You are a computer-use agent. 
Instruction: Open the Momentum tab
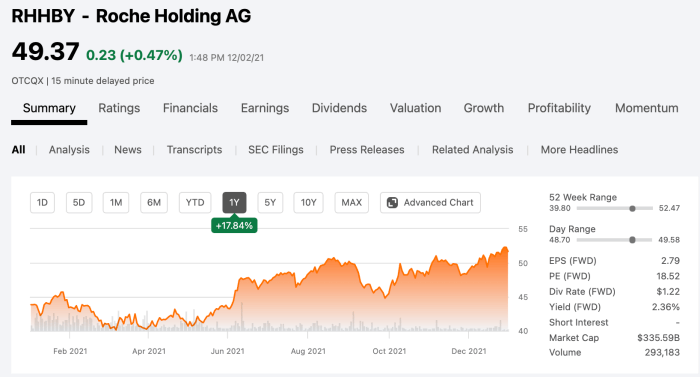coord(646,108)
